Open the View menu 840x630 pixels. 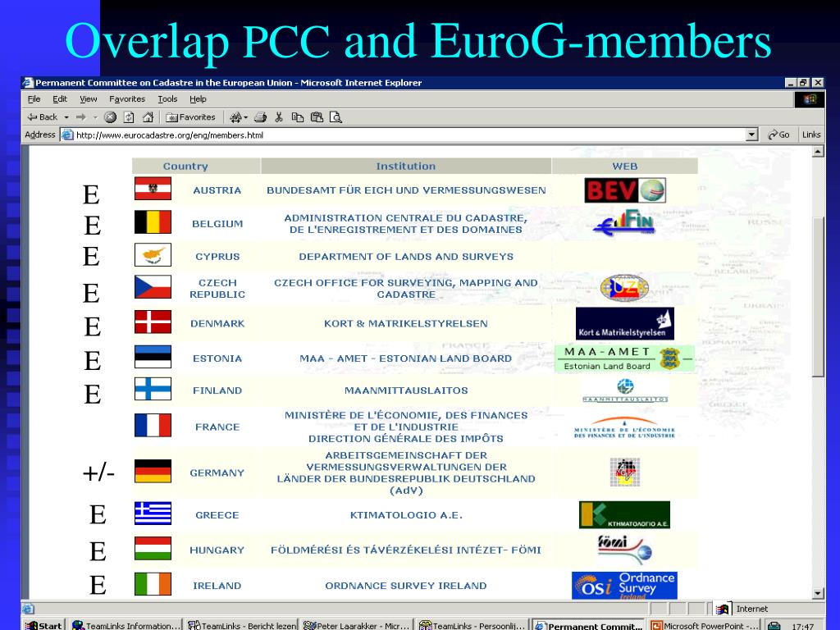pos(89,98)
